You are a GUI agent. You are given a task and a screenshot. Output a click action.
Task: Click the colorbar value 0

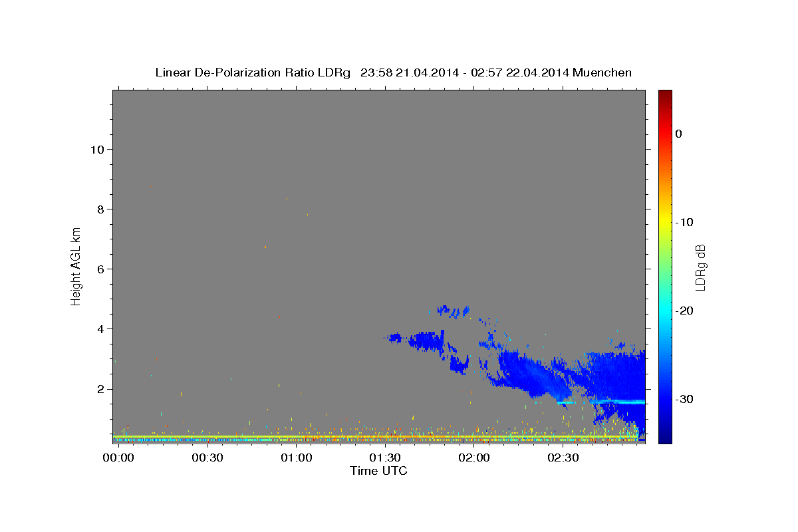678,134
